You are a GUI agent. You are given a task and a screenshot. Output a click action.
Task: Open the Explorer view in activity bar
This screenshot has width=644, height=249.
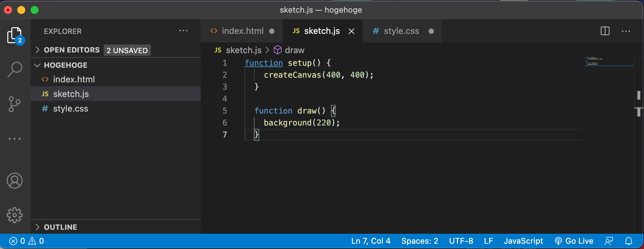(15, 36)
